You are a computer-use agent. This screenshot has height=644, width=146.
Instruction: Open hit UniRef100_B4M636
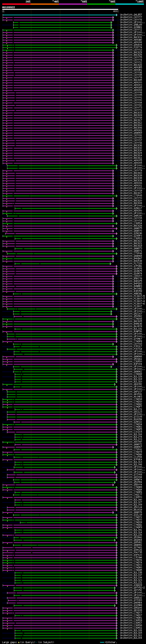pyautogui.click(x=131, y=324)
